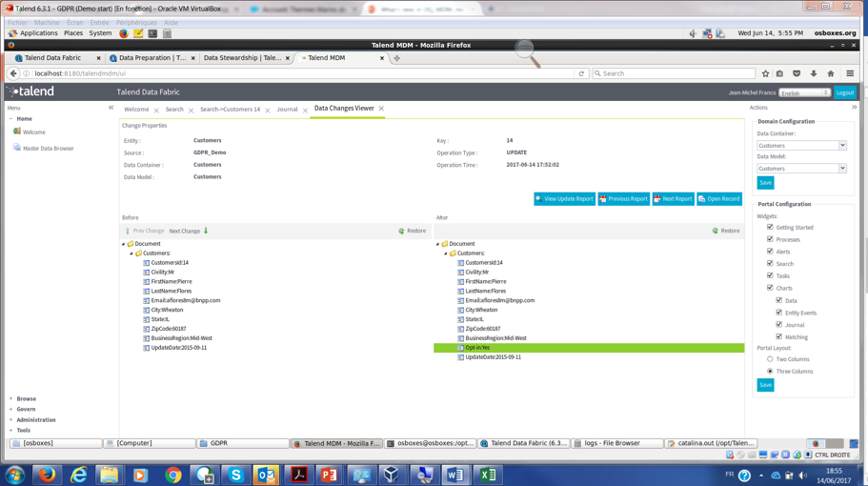
Task: Open Excel from the Windows taskbar
Action: click(x=488, y=475)
